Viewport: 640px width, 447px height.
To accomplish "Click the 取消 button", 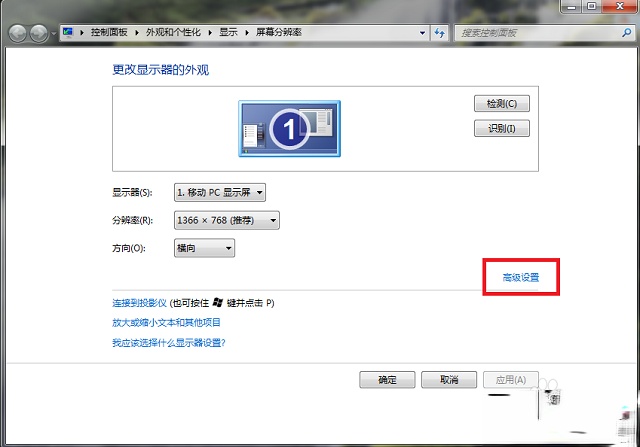I will click(449, 380).
